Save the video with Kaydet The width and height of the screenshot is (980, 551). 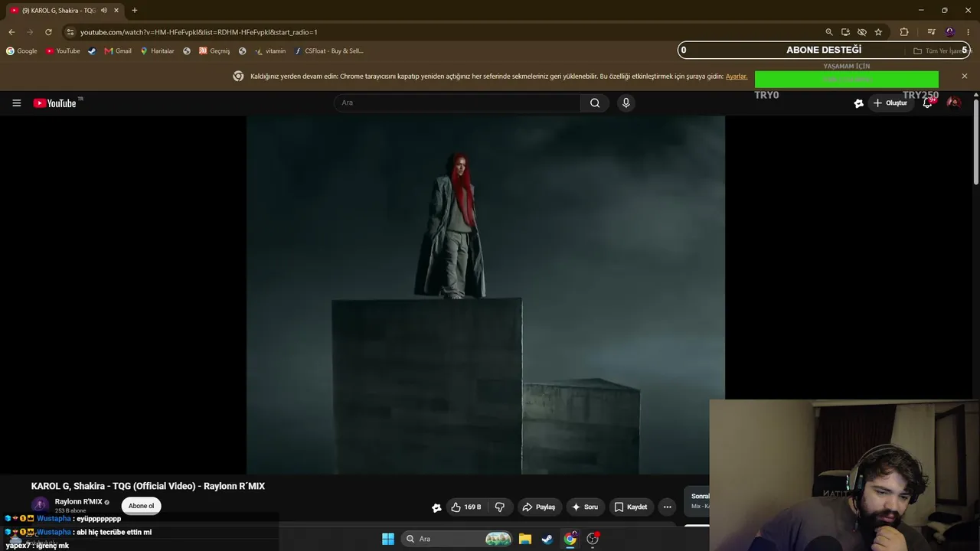tap(631, 507)
